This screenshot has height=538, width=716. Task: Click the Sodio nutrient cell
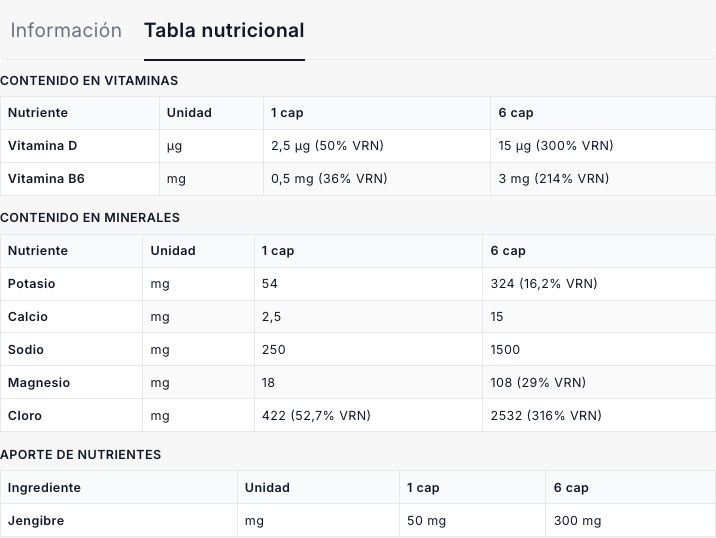[26, 350]
